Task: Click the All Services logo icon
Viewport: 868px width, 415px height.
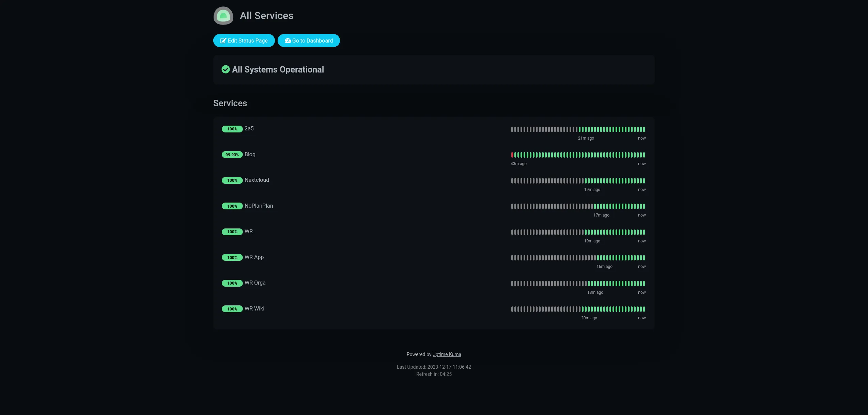Action: [x=223, y=16]
